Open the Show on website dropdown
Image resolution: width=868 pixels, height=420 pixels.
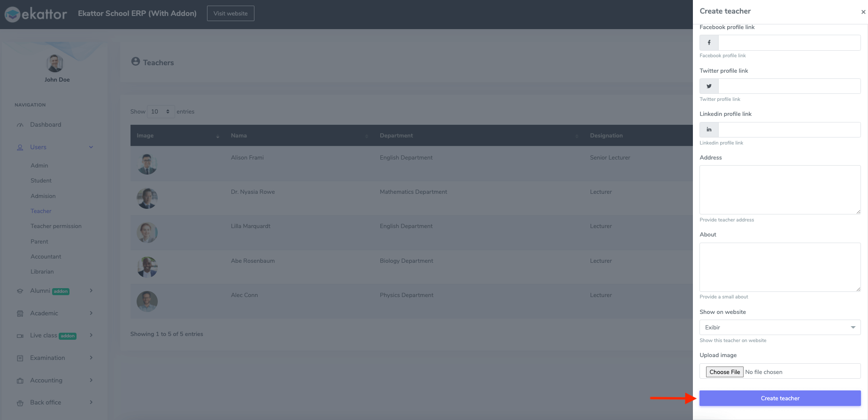pos(780,328)
